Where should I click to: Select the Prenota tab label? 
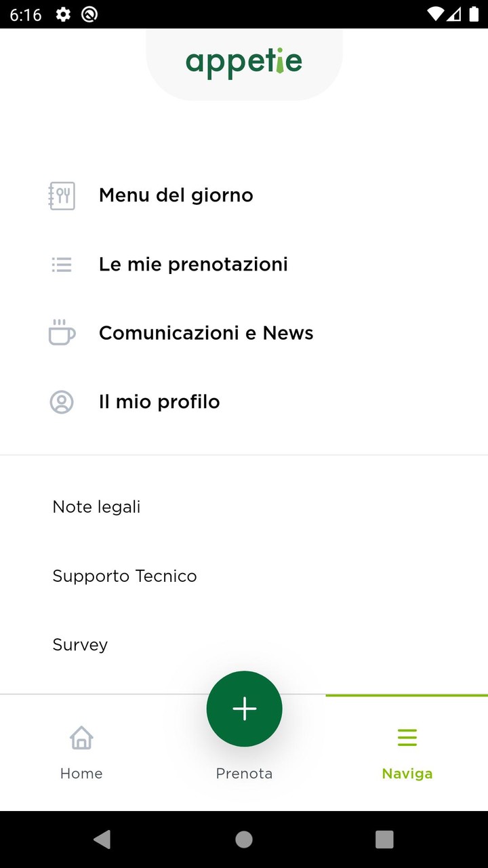point(244,774)
